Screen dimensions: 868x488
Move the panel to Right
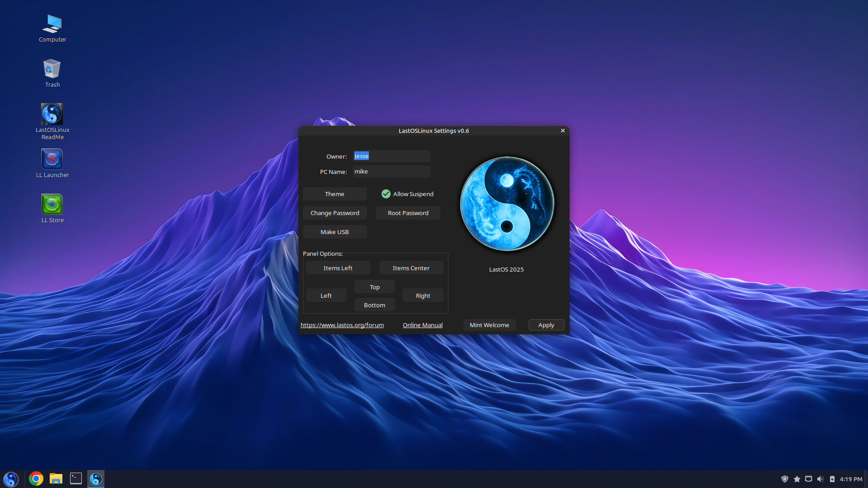[423, 296]
